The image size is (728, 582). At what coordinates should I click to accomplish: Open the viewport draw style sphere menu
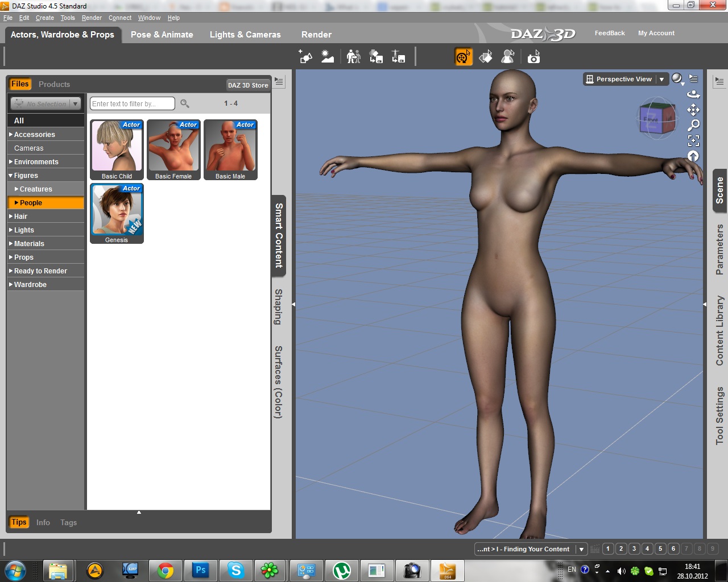tap(677, 79)
